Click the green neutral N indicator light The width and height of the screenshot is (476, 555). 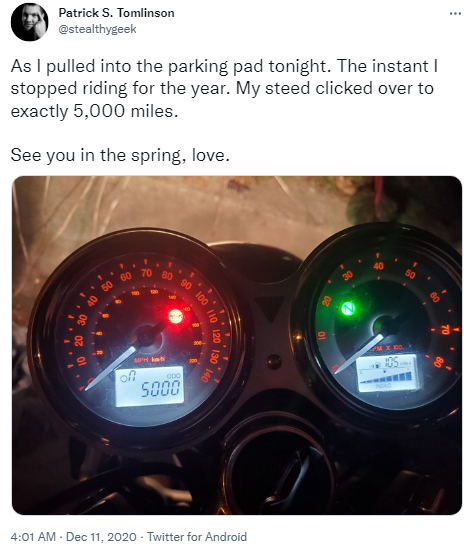[348, 308]
